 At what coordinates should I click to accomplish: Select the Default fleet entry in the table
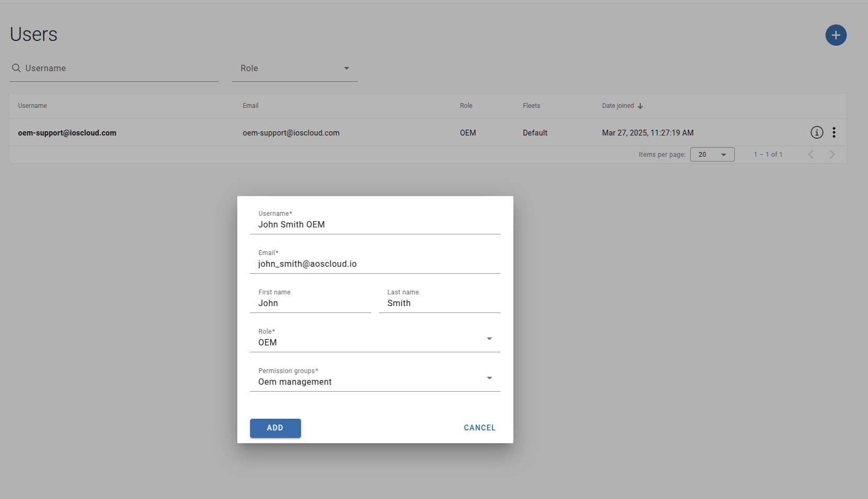(x=535, y=132)
